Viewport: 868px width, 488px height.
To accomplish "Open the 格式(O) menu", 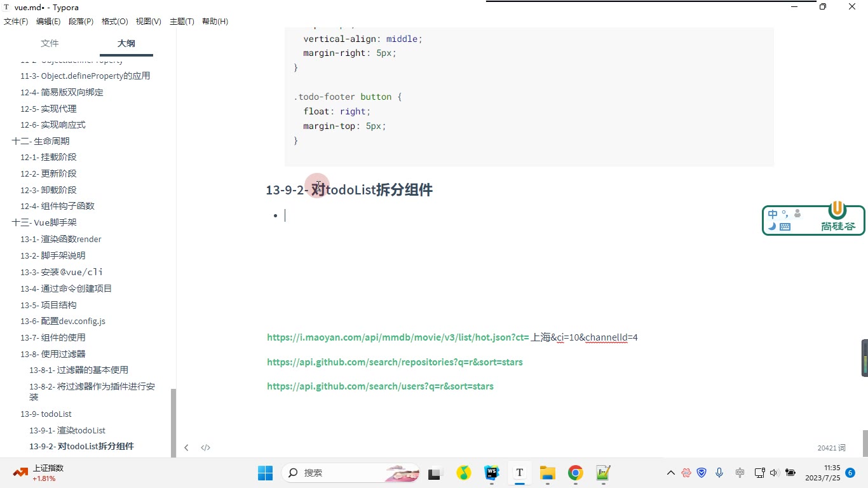I will (x=115, y=22).
